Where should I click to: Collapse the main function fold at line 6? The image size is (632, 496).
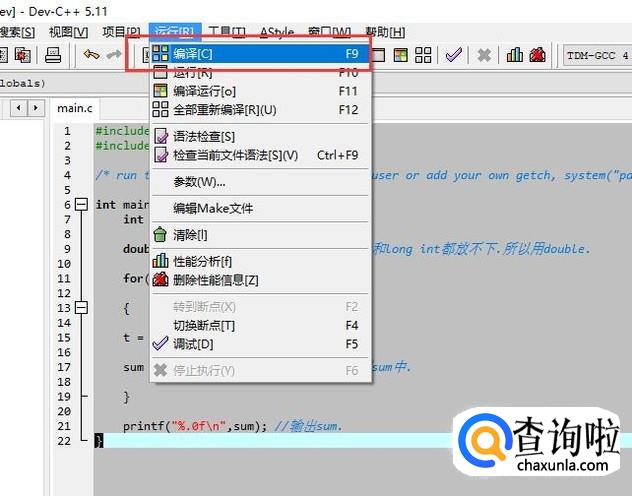point(81,204)
